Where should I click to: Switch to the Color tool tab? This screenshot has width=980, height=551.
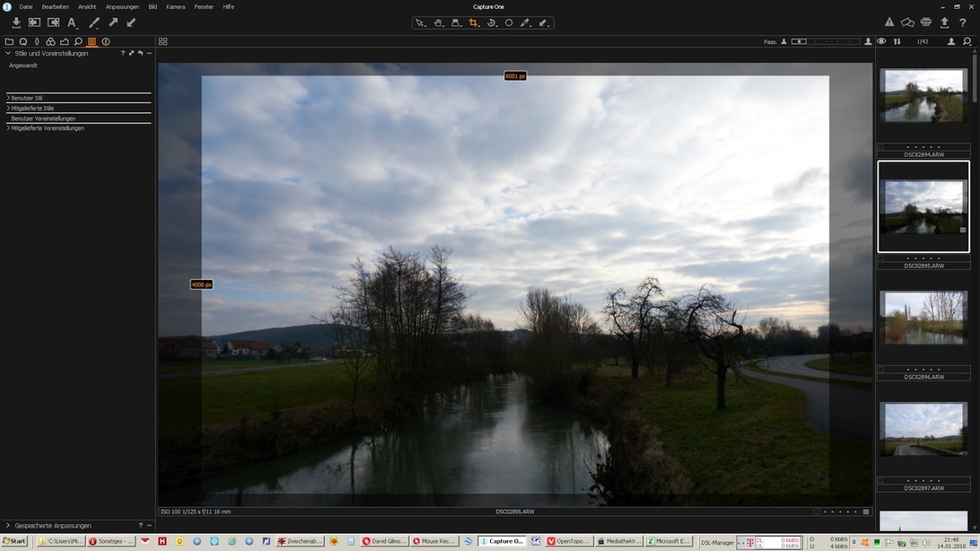(50, 41)
